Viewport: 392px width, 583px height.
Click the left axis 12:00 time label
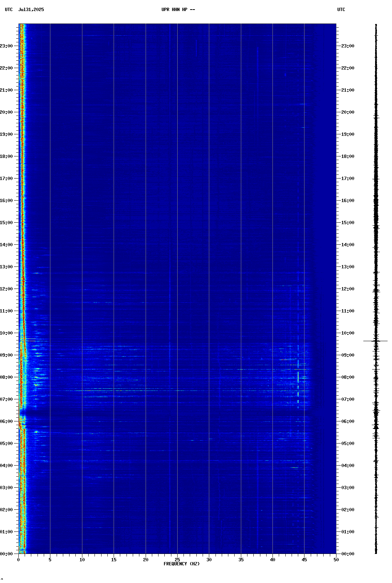6,289
